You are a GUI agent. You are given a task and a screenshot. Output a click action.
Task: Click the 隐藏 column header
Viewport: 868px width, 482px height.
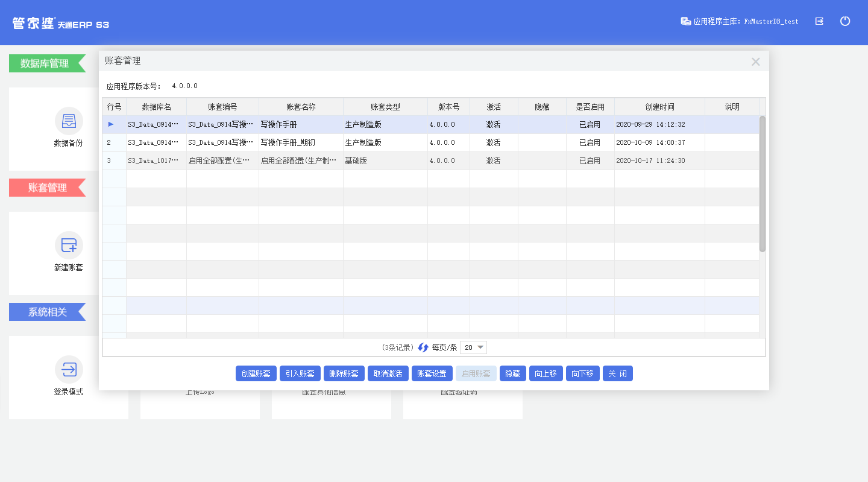click(542, 107)
